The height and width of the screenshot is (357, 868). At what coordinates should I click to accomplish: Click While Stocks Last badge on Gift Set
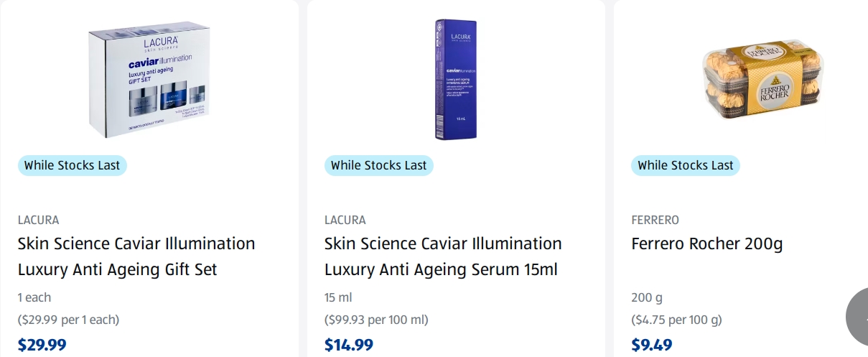(73, 165)
